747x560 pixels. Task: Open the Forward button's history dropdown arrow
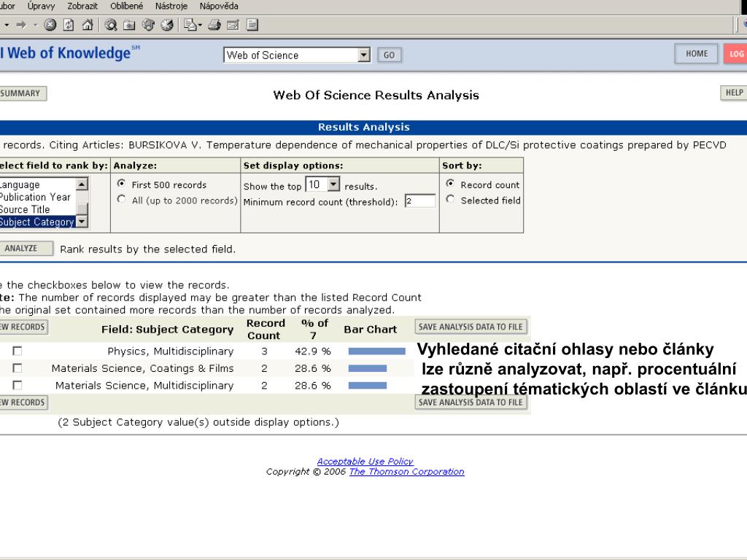pyautogui.click(x=35, y=25)
